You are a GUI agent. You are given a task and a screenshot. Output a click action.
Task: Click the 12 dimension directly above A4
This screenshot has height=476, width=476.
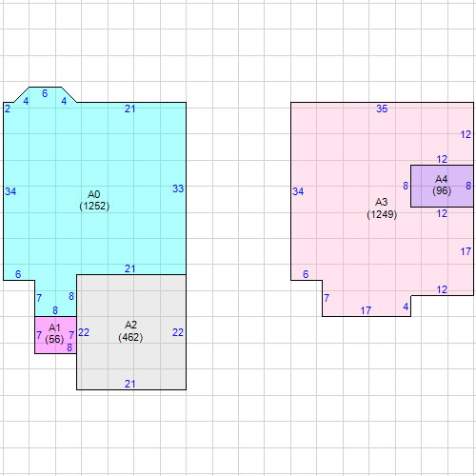(x=442, y=159)
